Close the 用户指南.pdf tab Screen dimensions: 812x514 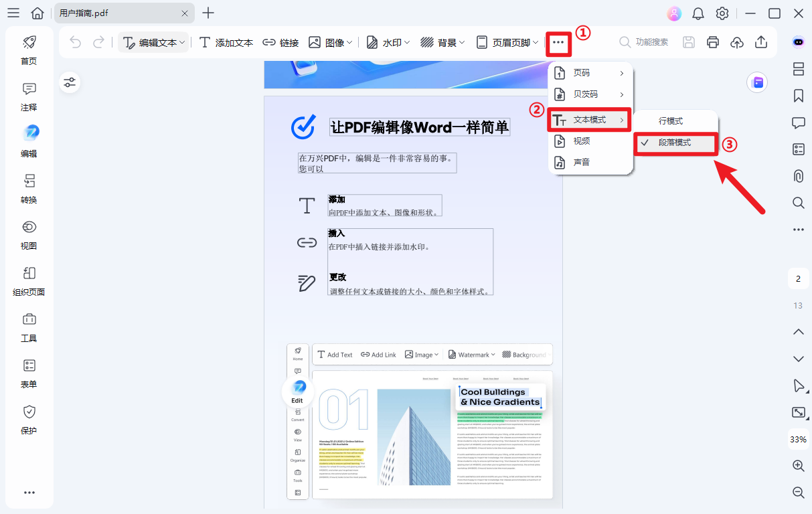click(185, 13)
